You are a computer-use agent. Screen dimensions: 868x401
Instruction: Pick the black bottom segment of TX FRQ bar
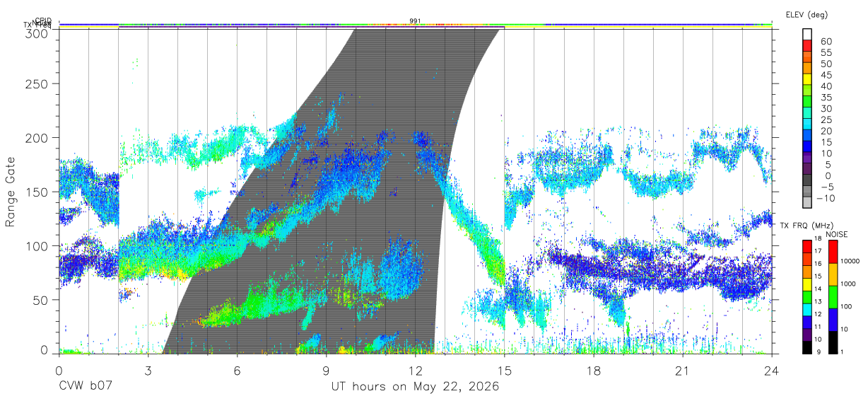(x=807, y=347)
